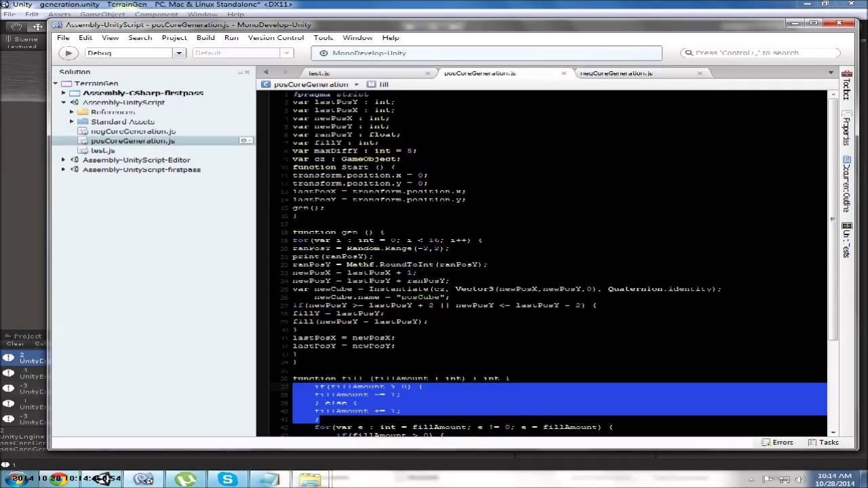Open MonoDevelop File menu
This screenshot has height=488, width=868.
click(63, 38)
